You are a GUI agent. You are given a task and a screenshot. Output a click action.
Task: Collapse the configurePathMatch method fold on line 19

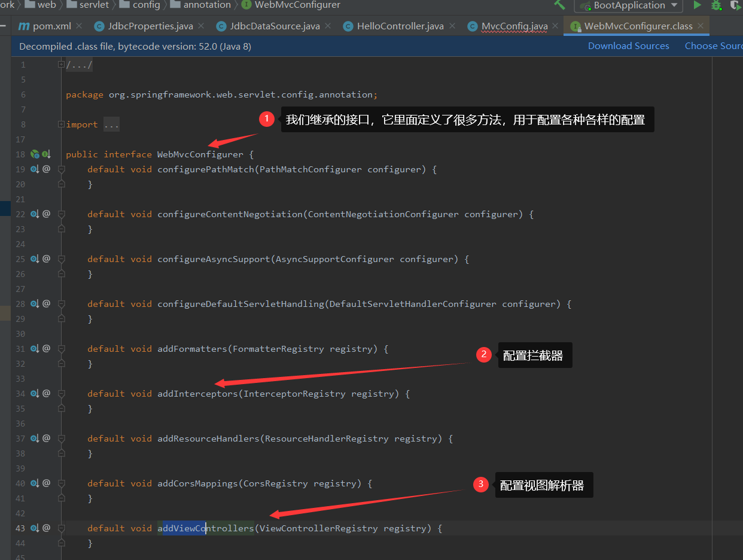(x=61, y=170)
